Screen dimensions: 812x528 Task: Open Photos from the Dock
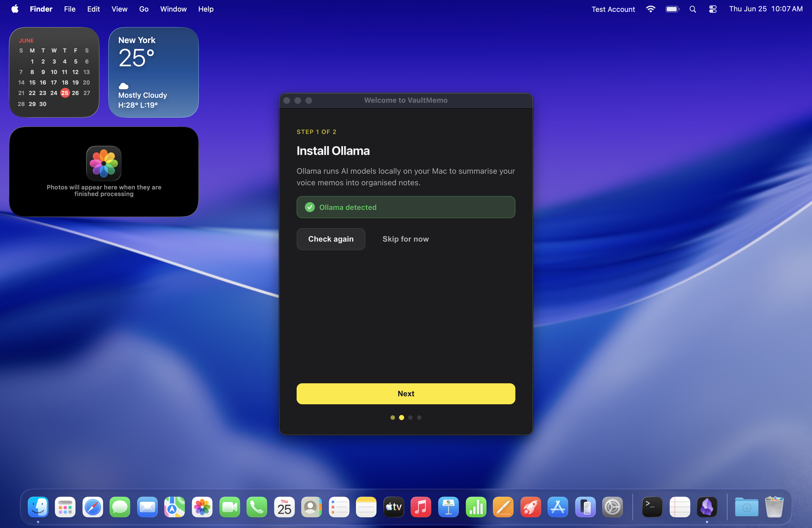(202, 507)
